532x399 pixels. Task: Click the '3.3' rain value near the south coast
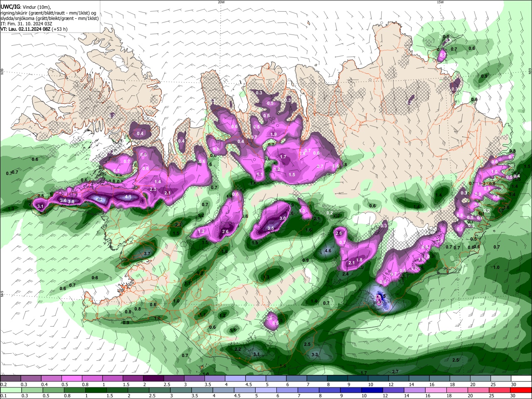click(x=315, y=355)
